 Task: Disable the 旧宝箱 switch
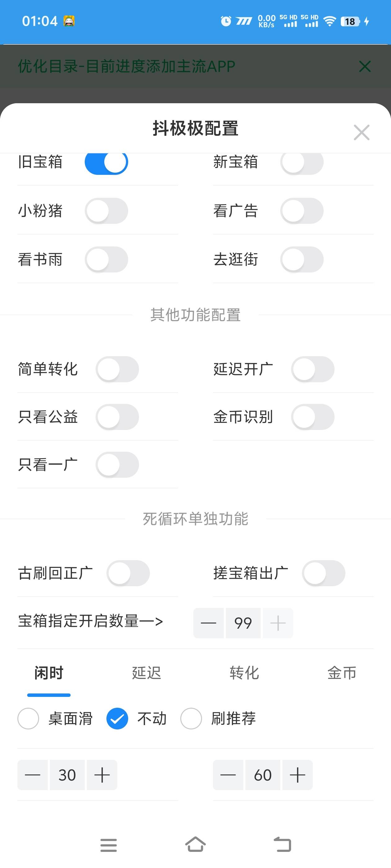point(106,162)
